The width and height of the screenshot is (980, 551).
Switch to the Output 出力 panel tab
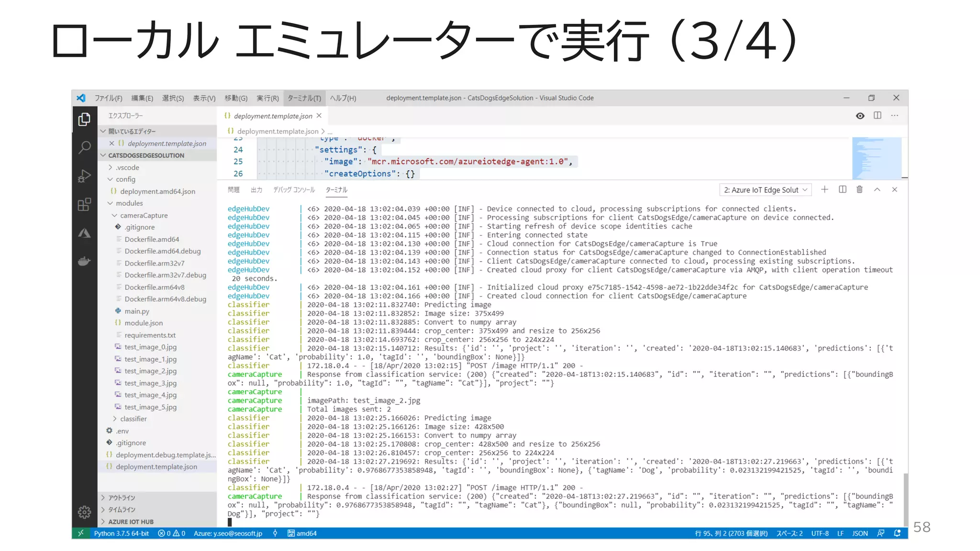(x=256, y=190)
